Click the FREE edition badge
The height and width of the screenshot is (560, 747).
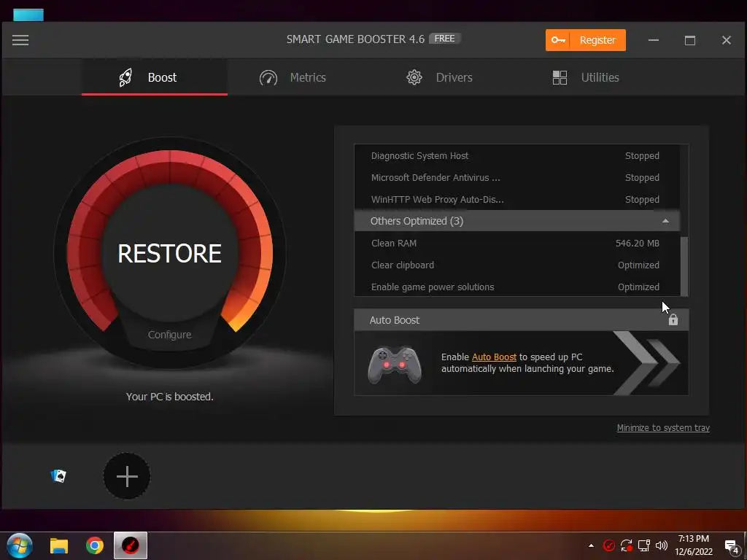(444, 39)
